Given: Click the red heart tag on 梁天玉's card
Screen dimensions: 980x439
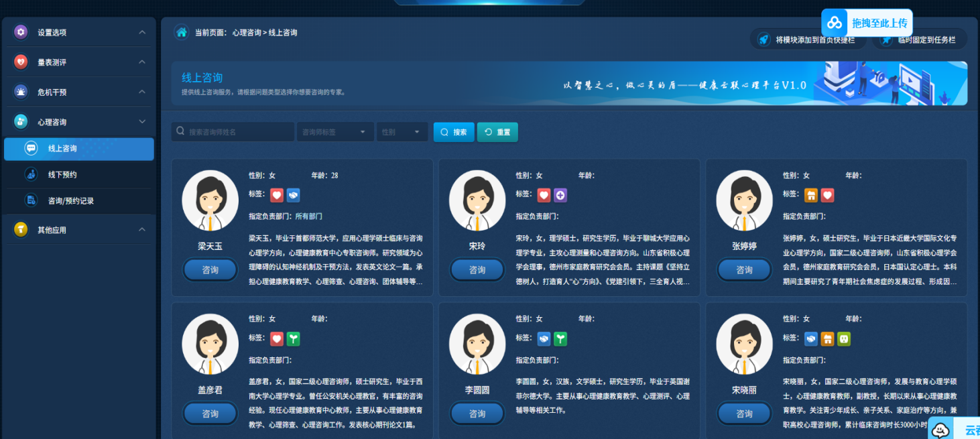Looking at the screenshot, I should click(277, 195).
